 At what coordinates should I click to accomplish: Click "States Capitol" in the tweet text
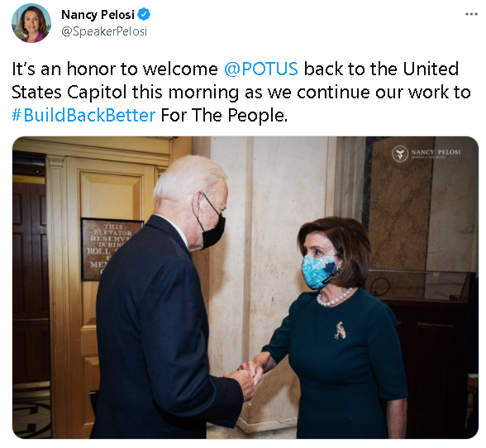(69, 92)
